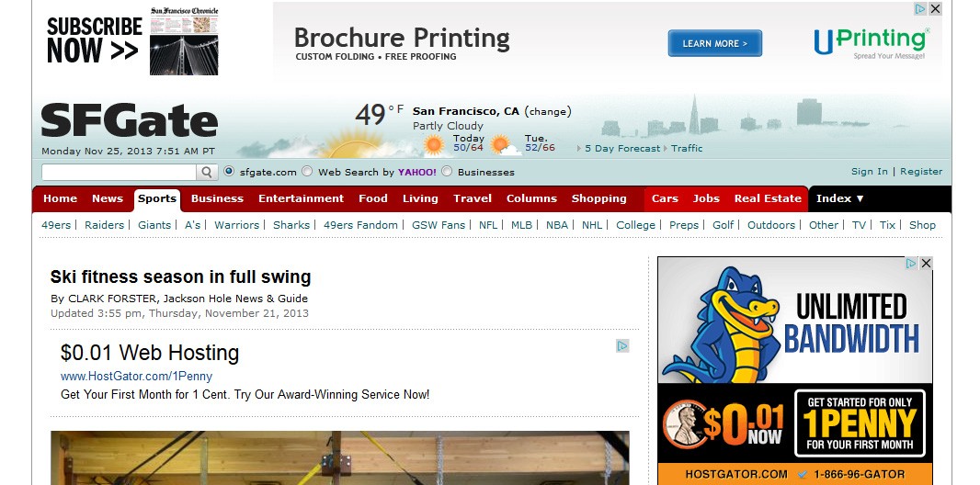Open AdChoices icon on Brochure Printing ad
The height and width of the screenshot is (485, 980).
(x=920, y=9)
